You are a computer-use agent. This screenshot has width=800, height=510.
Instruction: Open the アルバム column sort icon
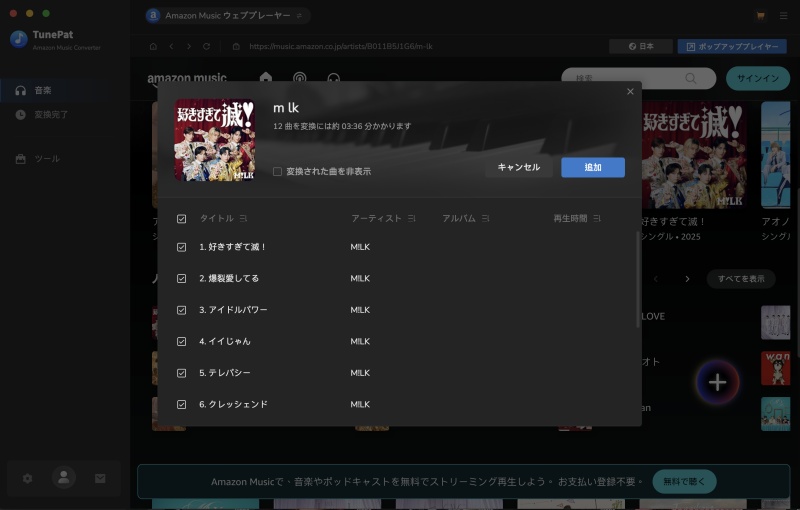[485, 218]
